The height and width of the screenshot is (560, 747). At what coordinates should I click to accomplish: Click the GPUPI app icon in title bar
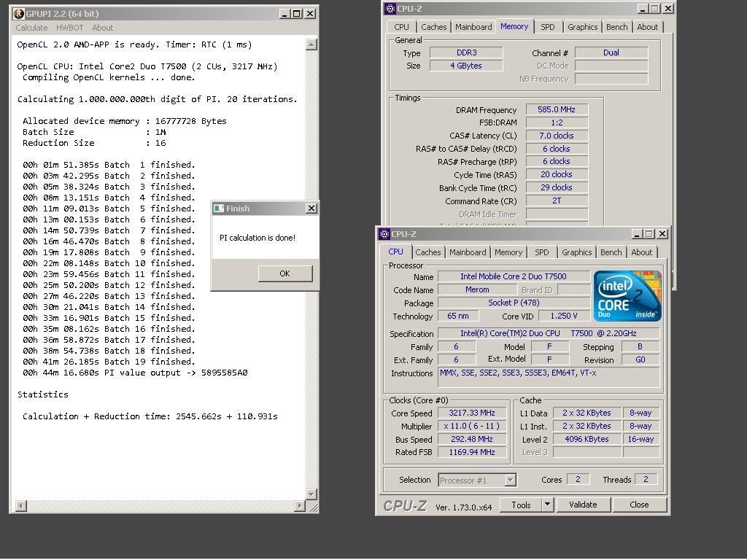pos(18,14)
